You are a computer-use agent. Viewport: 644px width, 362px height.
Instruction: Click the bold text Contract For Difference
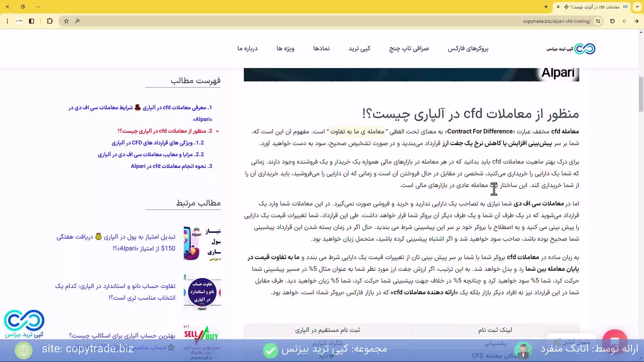point(480,131)
